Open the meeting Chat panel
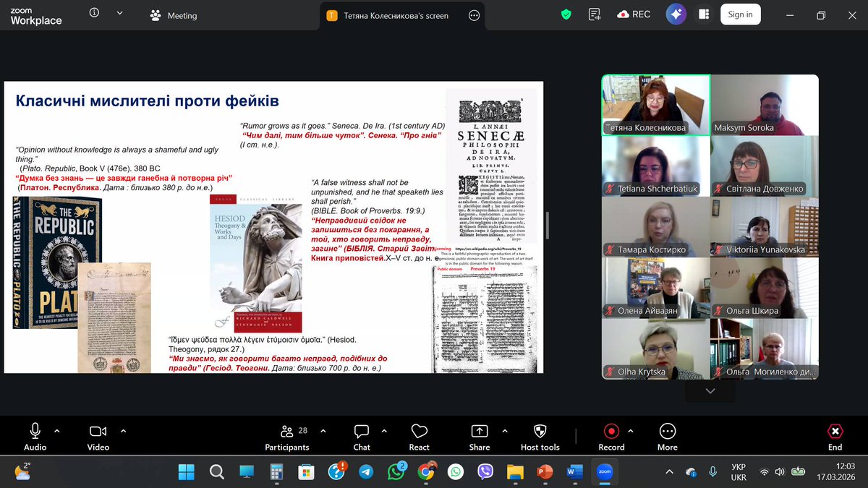This screenshot has width=868, height=488. pyautogui.click(x=362, y=437)
